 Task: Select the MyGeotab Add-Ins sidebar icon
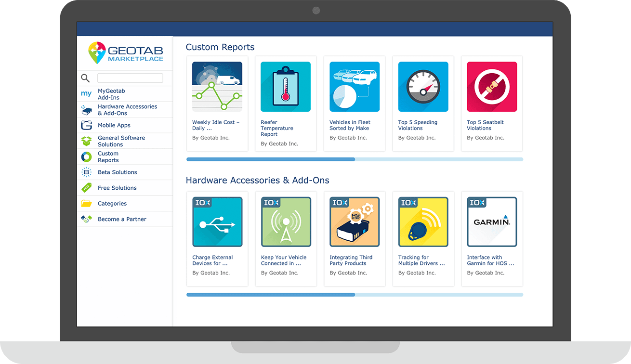click(86, 94)
